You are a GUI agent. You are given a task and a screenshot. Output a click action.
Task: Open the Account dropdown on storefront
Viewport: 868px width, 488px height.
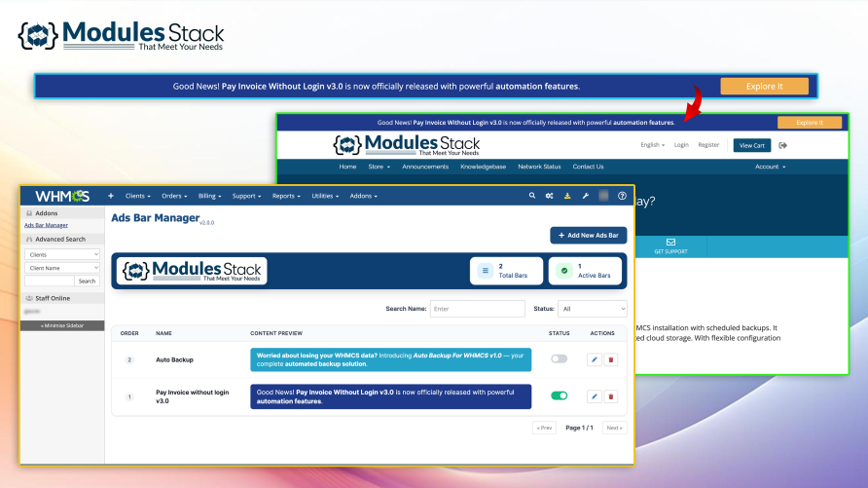click(x=770, y=167)
